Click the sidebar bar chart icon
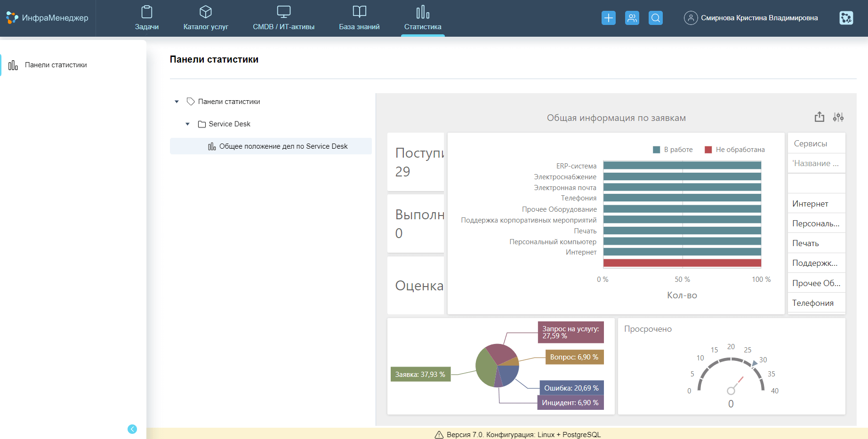Screen dimensions: 868x439 (x=13, y=65)
